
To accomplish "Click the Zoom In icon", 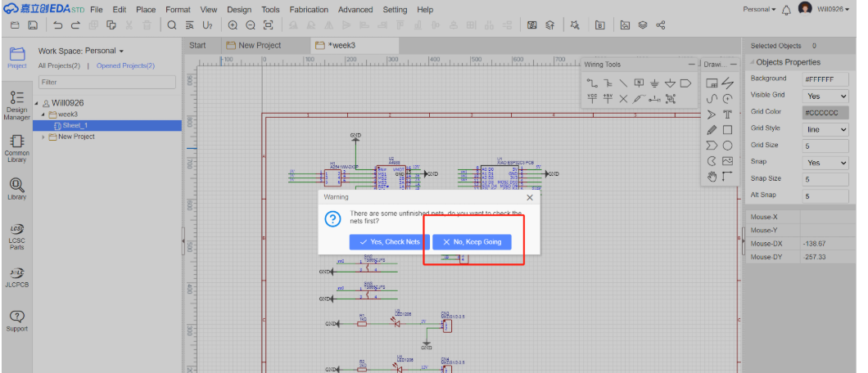I will (x=233, y=25).
